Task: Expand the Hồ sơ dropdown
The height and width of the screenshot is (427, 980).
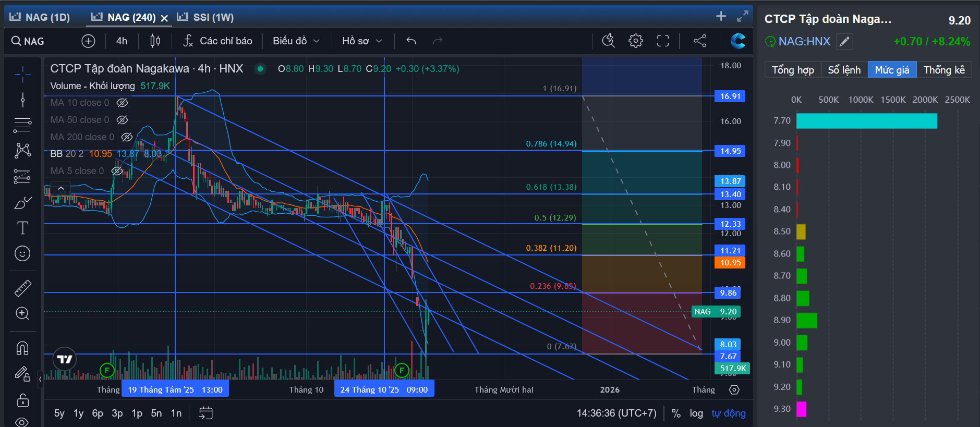Action: point(362,41)
